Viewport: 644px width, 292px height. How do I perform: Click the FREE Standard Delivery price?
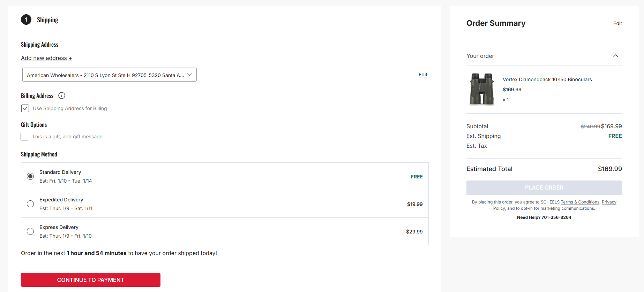coord(417,177)
